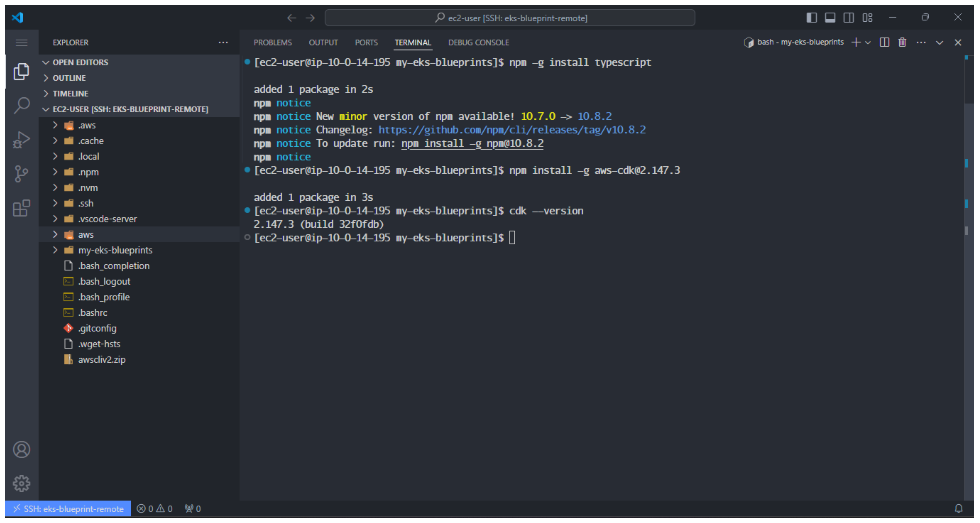980x523 pixels.
Task: Open Explorer more actions ellipsis
Action: (223, 43)
